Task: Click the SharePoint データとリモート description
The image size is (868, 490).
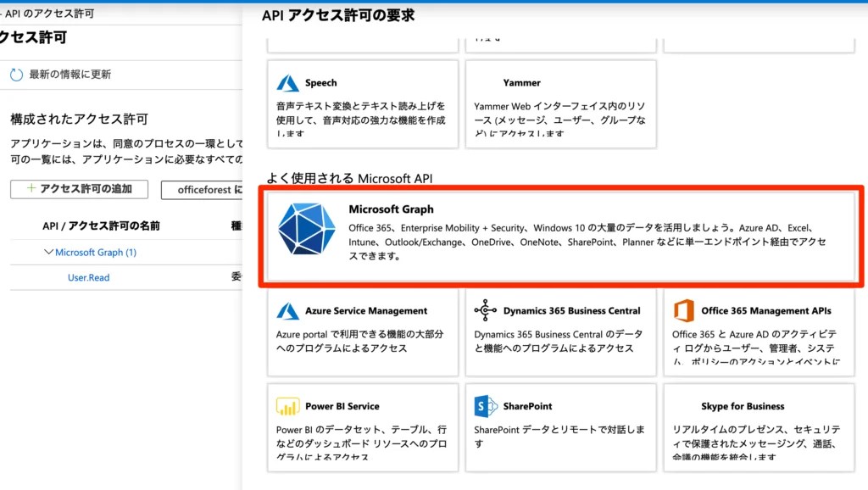Action: tap(559, 437)
